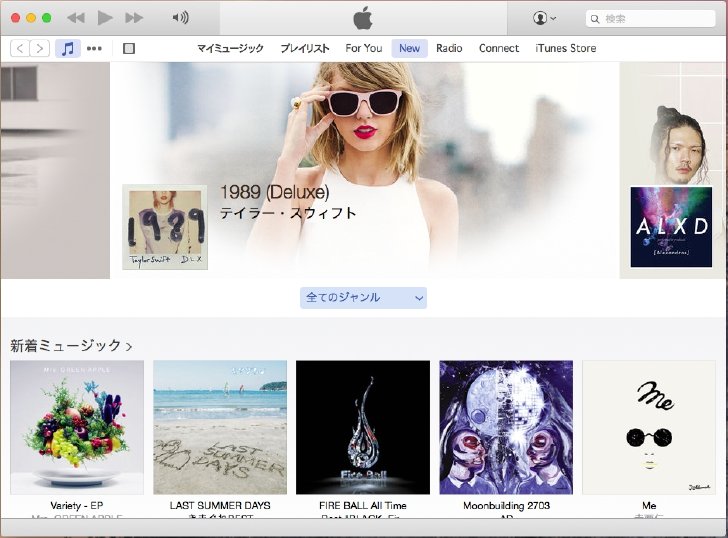The height and width of the screenshot is (538, 728).
Task: Select the New tab
Action: click(410, 48)
